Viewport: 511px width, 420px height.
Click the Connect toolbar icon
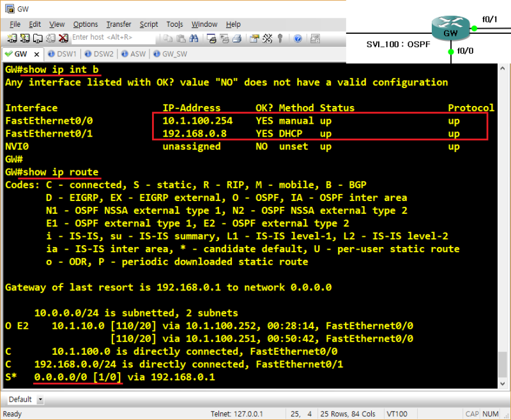pyautogui.click(x=12, y=38)
